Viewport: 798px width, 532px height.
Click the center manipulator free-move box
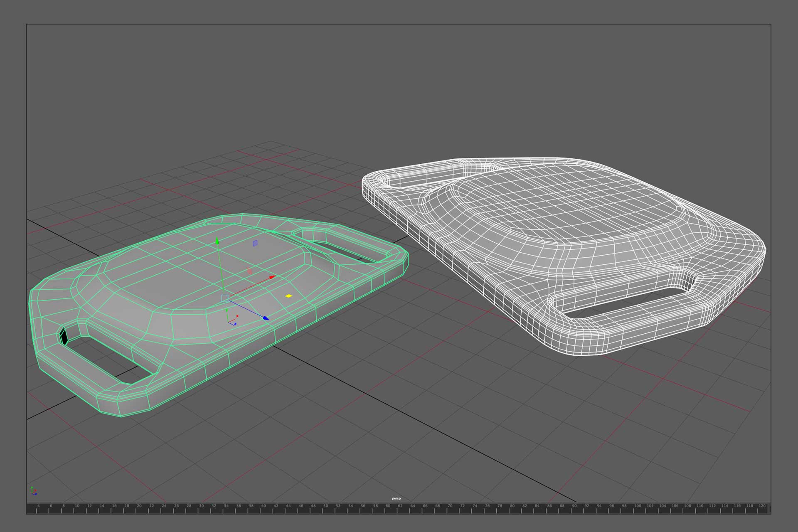tap(225, 298)
